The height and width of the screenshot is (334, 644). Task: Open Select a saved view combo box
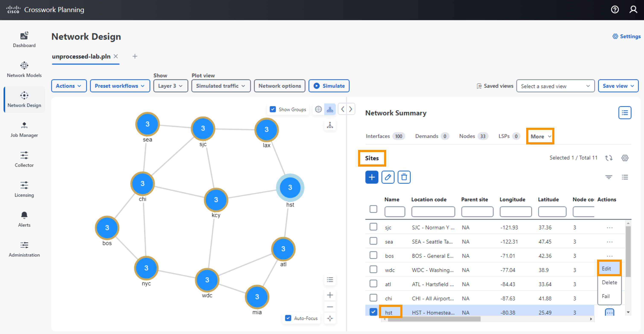pos(555,86)
